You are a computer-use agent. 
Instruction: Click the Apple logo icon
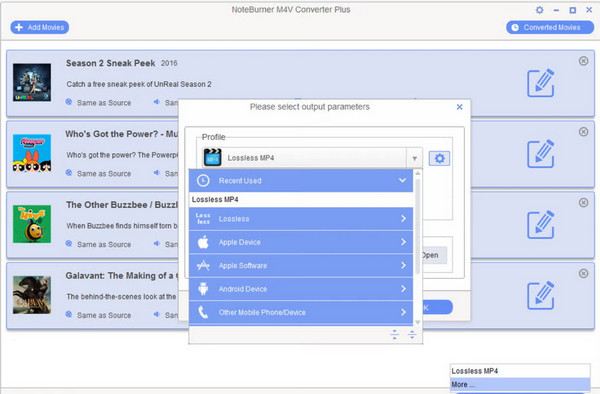pyautogui.click(x=203, y=242)
